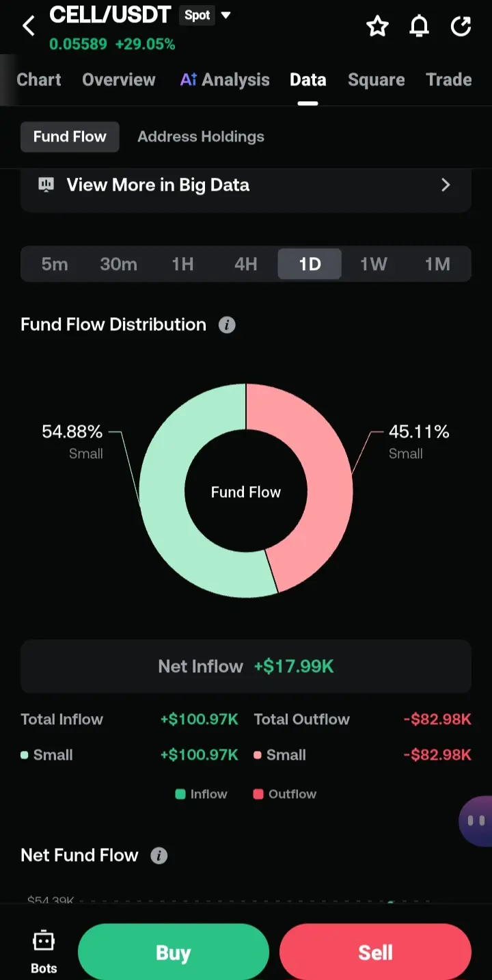Open the Spot pair dropdown arrow
Screen dimensions: 492x980
coord(226,15)
